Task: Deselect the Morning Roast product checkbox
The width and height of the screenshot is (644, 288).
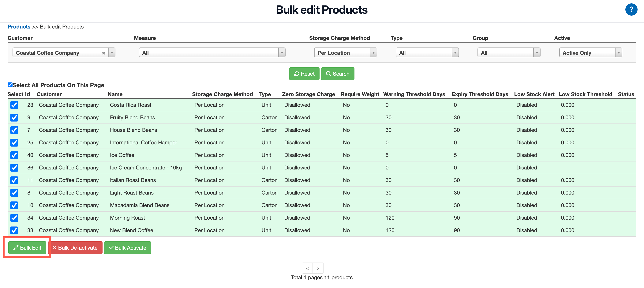Action: pos(14,218)
